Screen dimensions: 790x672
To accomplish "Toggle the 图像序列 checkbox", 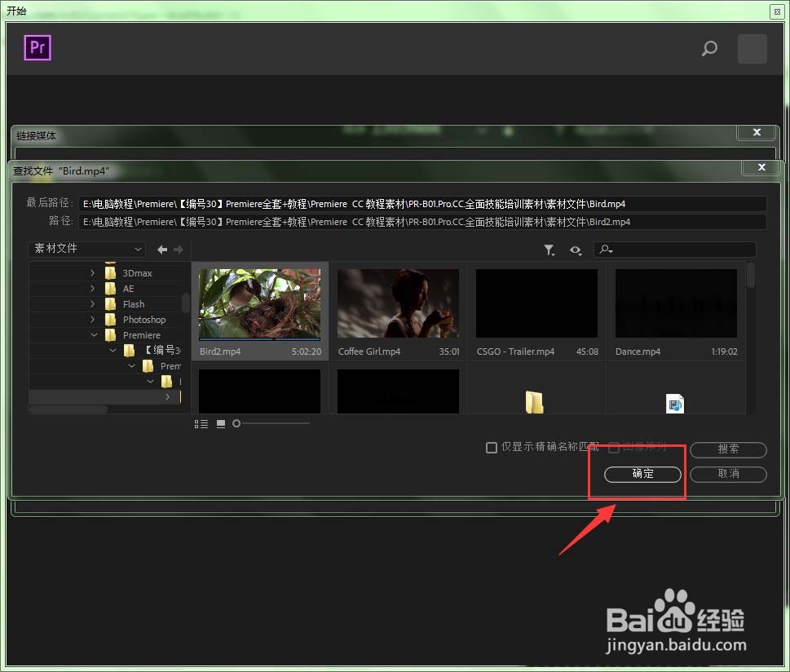I will (x=614, y=448).
